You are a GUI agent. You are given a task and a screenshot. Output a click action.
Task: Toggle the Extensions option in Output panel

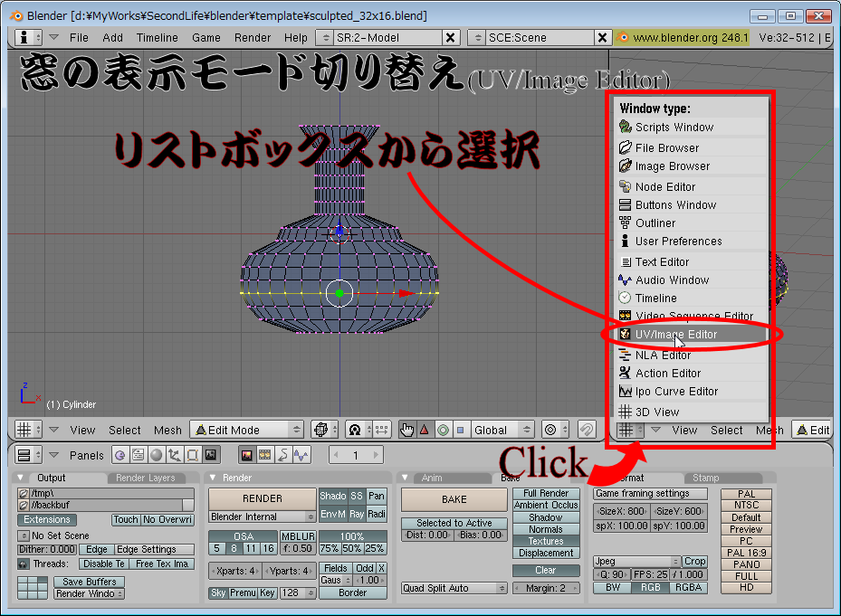(47, 519)
